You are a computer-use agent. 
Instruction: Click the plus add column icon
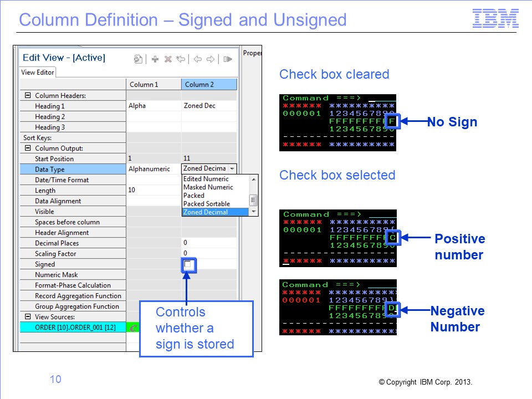point(155,59)
